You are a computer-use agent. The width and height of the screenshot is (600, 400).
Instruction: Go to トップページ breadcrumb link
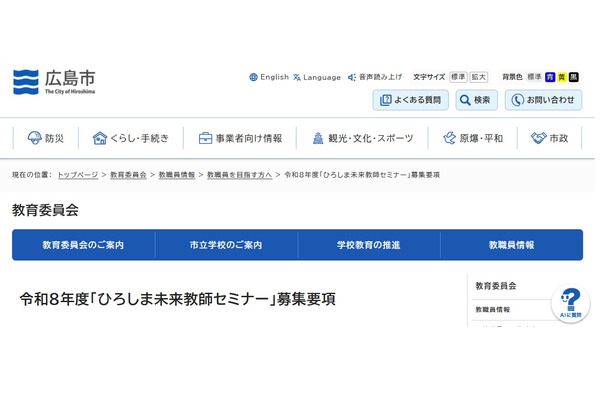click(x=78, y=175)
